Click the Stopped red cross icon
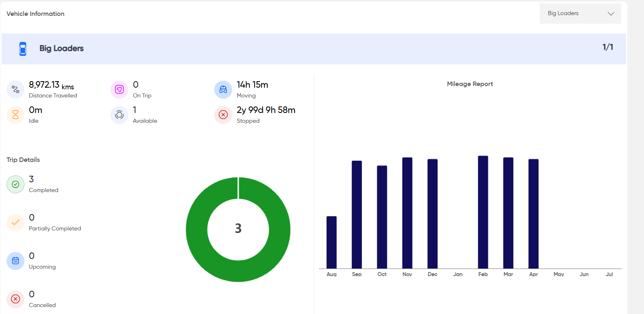The width and height of the screenshot is (644, 314). pos(223,115)
